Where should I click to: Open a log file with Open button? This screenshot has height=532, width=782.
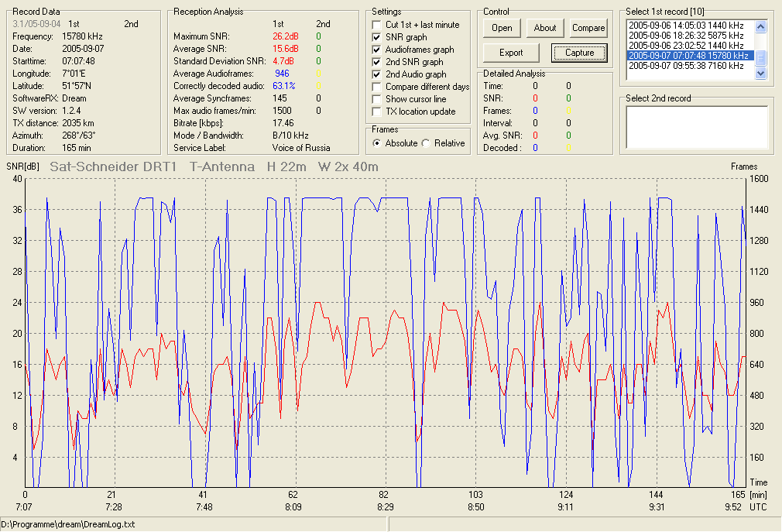point(502,28)
